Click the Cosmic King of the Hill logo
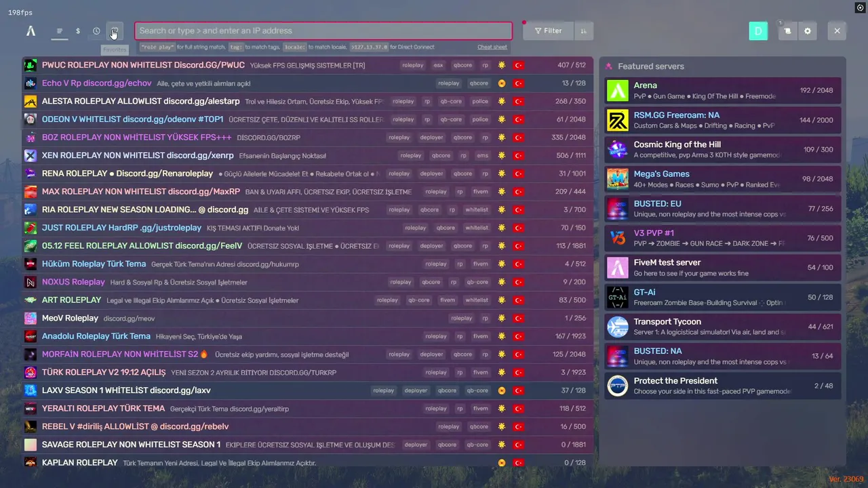The image size is (868, 488). pos(617,149)
